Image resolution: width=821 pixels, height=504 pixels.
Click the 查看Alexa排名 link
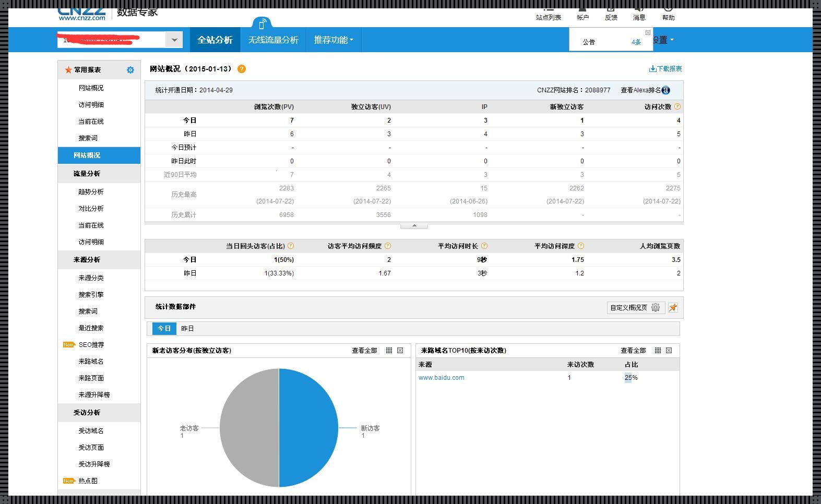641,90
